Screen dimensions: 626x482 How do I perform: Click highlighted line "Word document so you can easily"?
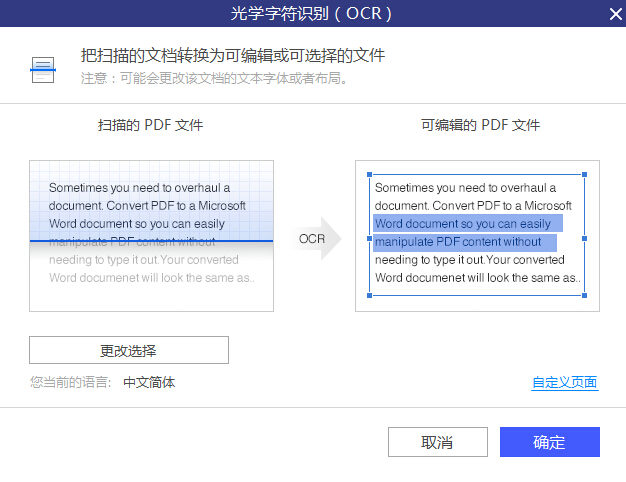point(468,223)
